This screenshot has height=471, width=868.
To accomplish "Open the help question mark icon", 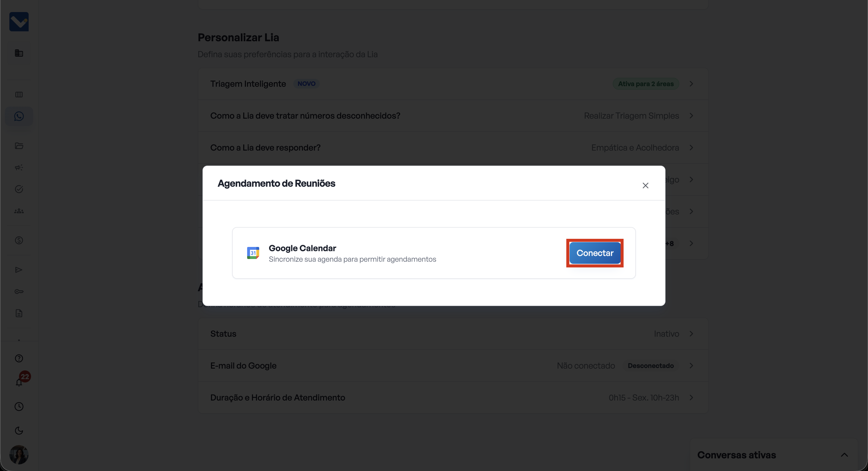I will [x=19, y=358].
